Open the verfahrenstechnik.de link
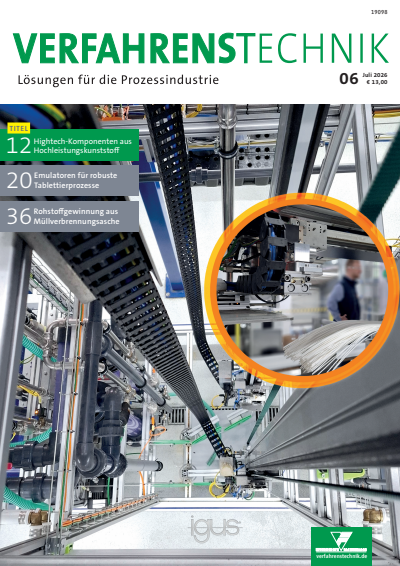The image size is (400, 566). [x=342, y=556]
